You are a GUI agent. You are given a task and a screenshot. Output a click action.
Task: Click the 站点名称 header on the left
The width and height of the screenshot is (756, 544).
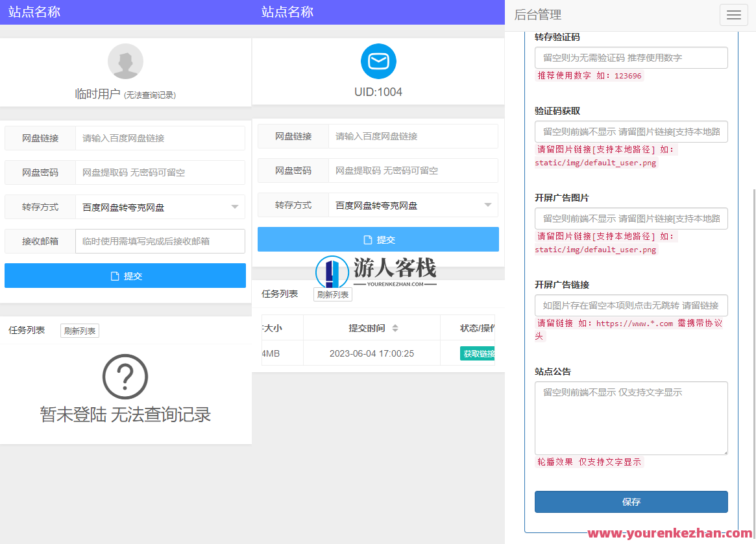click(x=34, y=12)
